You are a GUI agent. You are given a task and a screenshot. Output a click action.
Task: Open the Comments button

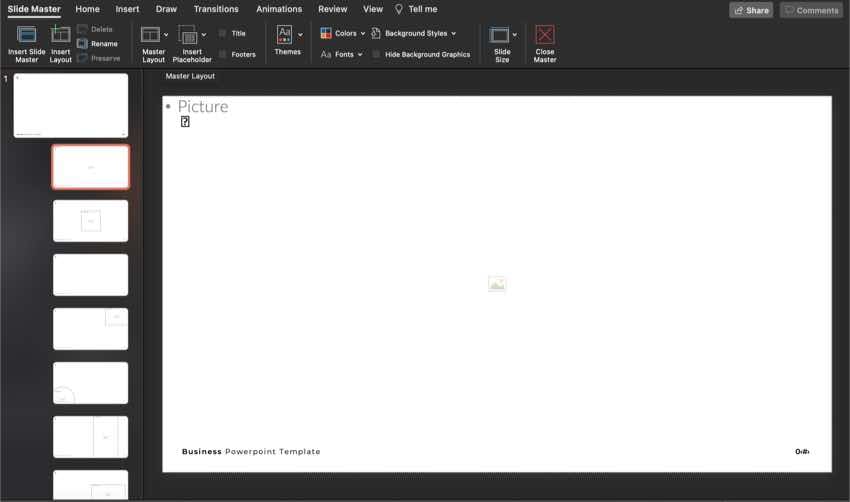pos(811,10)
